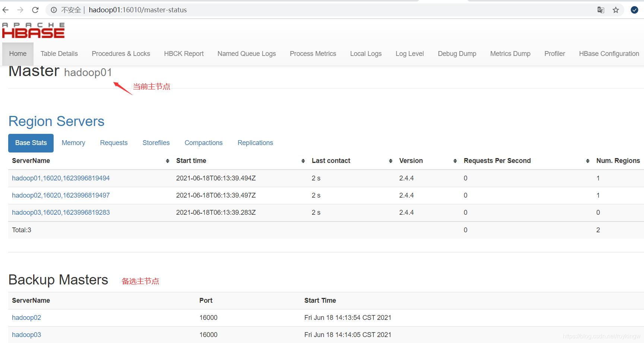This screenshot has width=644, height=343.
Task: Bookmark this page with star icon
Action: [616, 10]
